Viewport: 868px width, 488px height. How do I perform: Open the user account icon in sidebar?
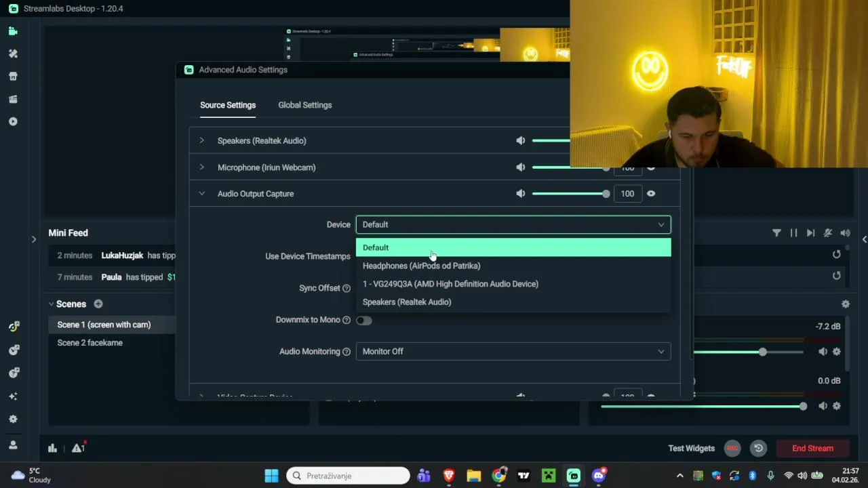click(13, 445)
